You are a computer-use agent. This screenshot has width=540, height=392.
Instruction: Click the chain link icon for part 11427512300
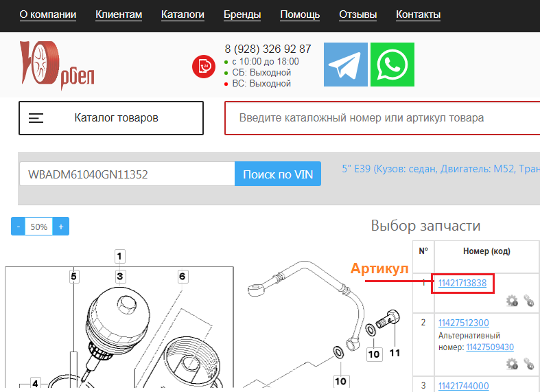(x=529, y=364)
